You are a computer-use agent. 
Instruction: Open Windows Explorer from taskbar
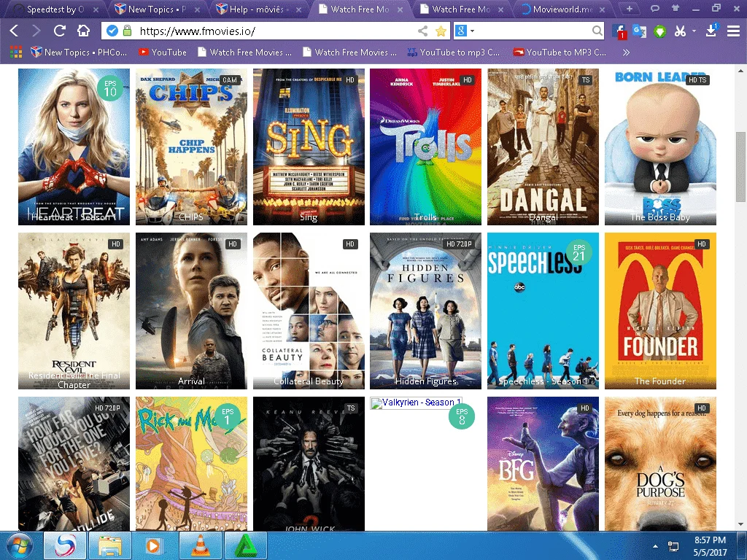pyautogui.click(x=111, y=545)
